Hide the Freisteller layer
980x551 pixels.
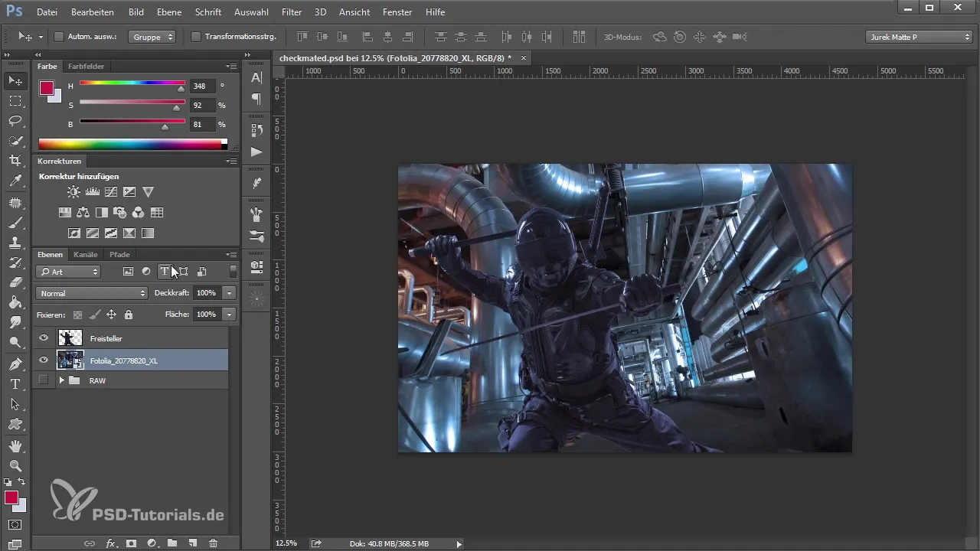point(44,338)
